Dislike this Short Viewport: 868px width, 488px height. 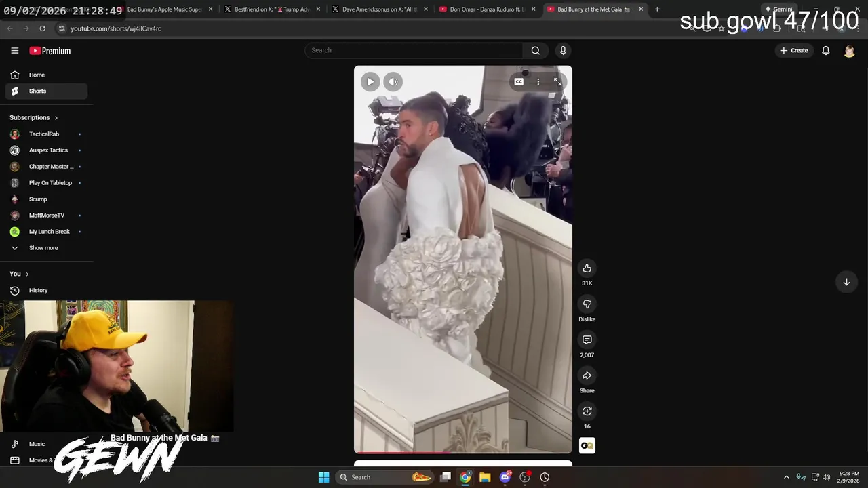[x=587, y=304]
